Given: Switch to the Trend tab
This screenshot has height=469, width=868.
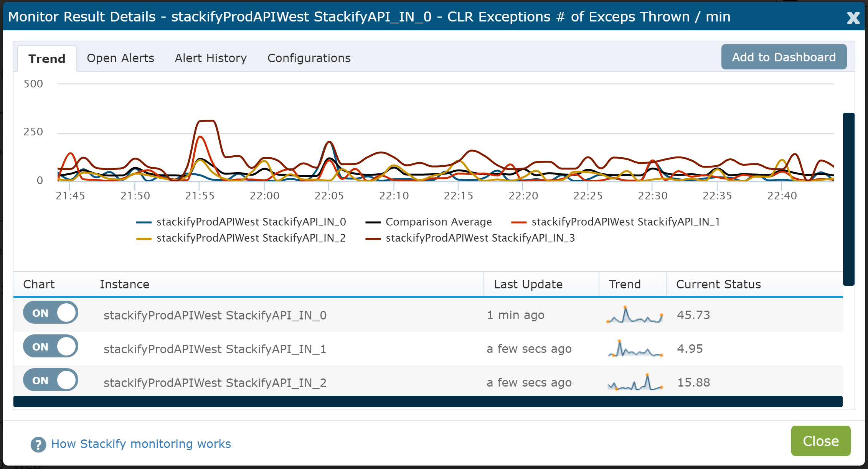Looking at the screenshot, I should point(47,59).
